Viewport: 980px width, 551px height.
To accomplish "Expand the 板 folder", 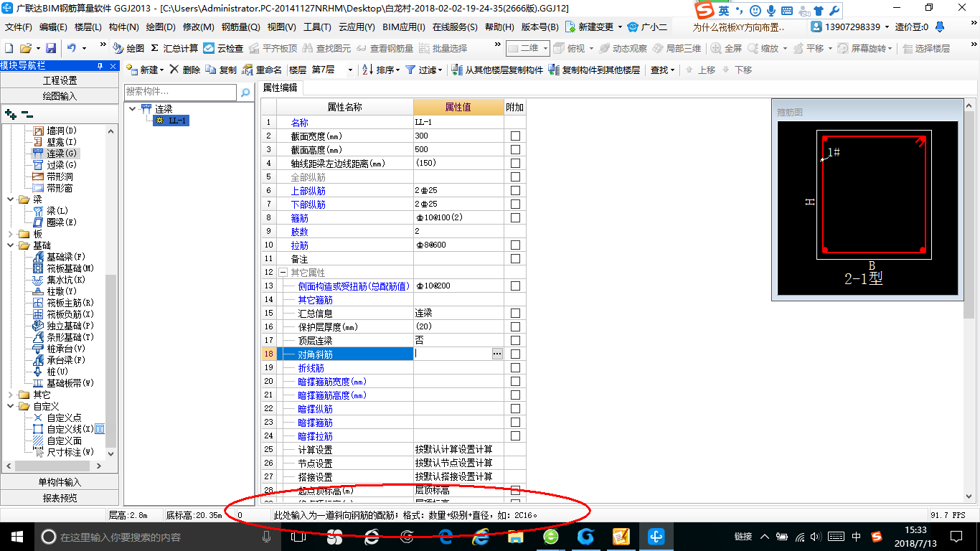I will pyautogui.click(x=11, y=234).
